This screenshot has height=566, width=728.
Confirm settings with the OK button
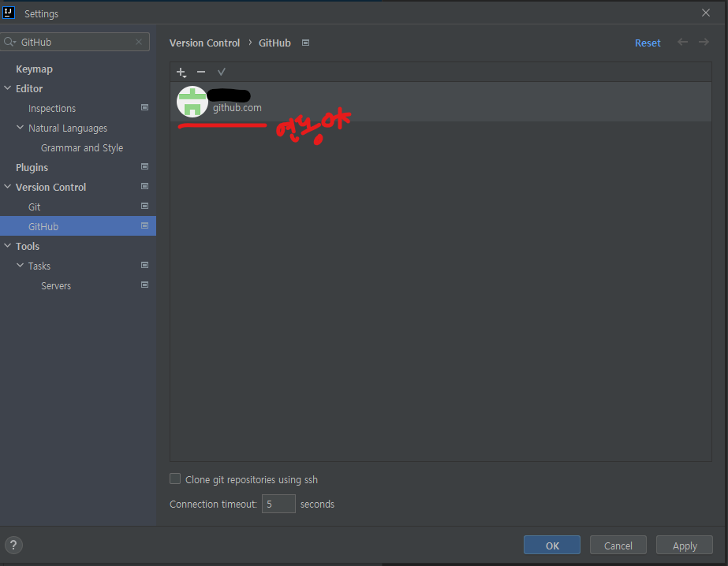(x=552, y=546)
